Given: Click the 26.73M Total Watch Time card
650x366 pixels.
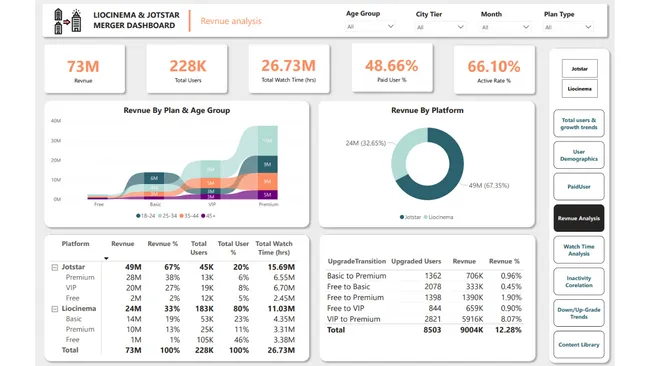Looking at the screenshot, I should point(289,69).
